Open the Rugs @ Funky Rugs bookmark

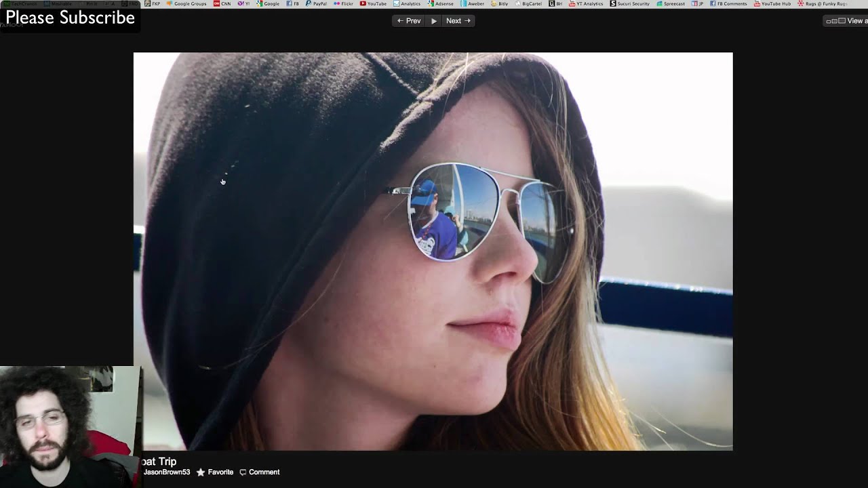pos(823,3)
